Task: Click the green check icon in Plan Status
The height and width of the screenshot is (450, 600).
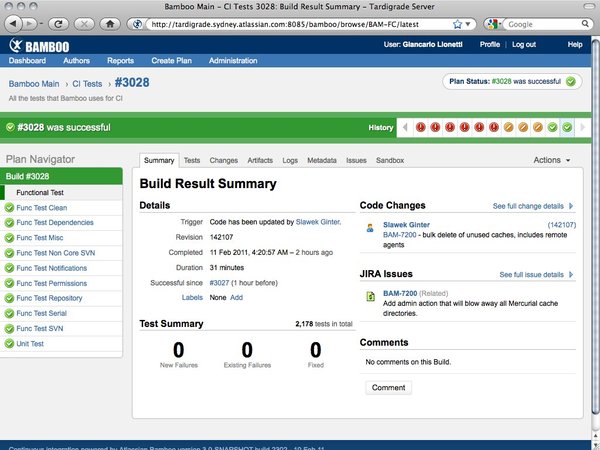Action: point(570,83)
